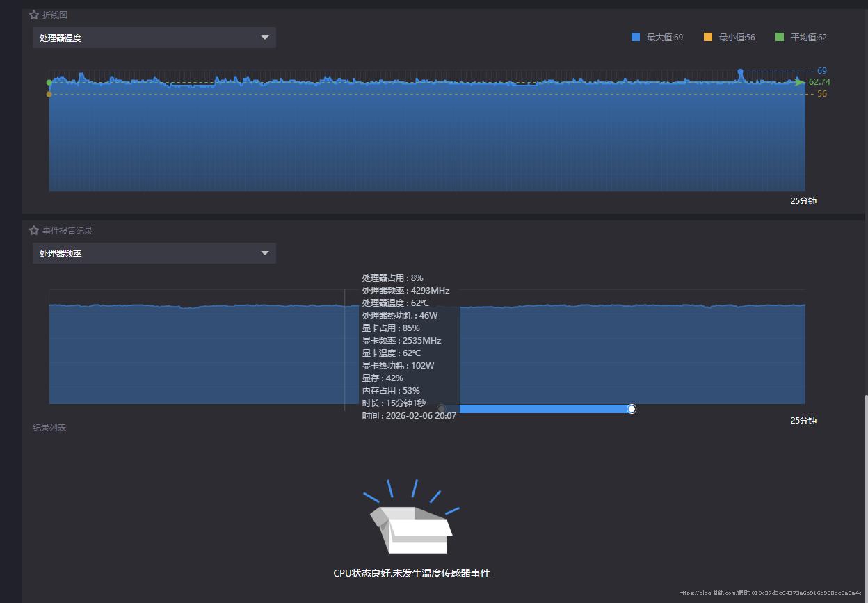Toggle the green 平均值 legend series
The height and width of the screenshot is (603, 868).
coord(780,38)
